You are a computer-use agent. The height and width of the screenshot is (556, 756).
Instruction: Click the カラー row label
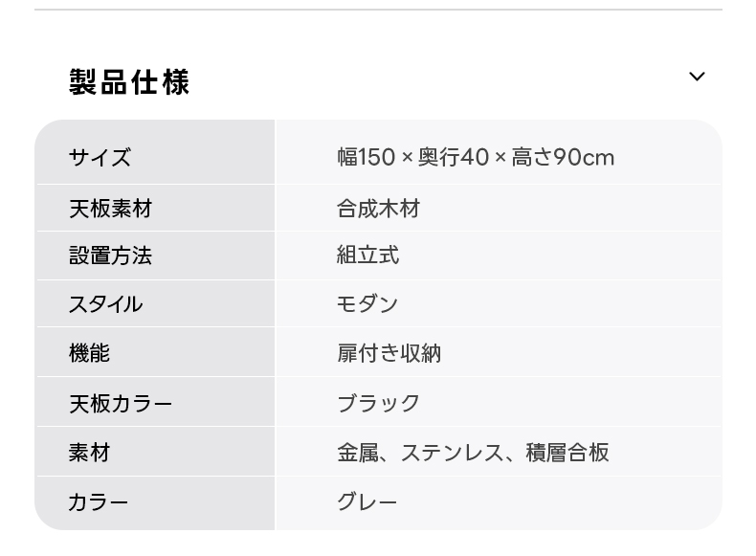pos(98,502)
